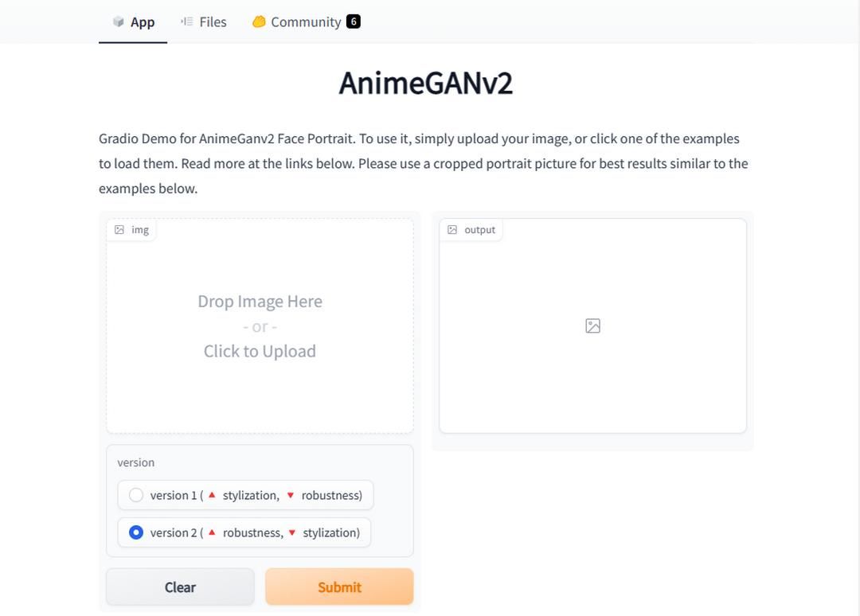Select the version 2 radio button
The height and width of the screenshot is (616, 860).
coord(136,532)
